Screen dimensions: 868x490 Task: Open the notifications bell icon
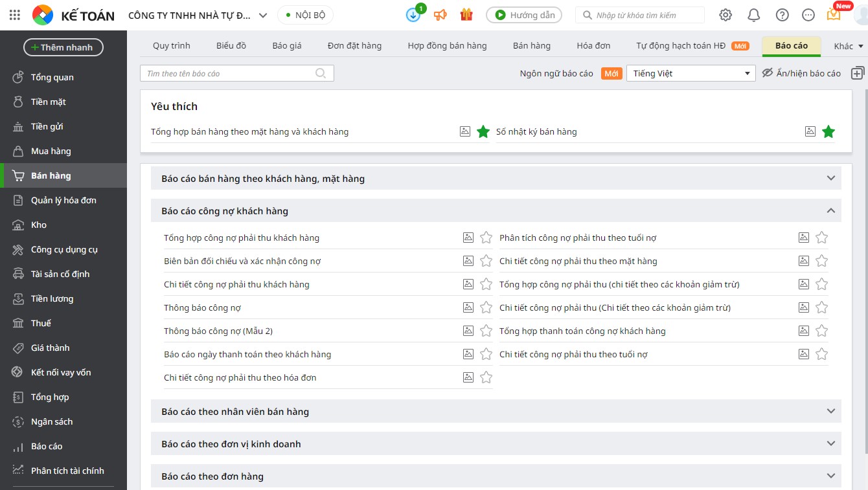pyautogui.click(x=754, y=15)
